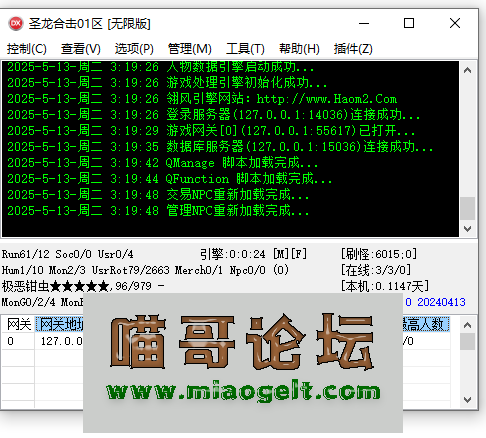Select the 127.0.0 gateway address cell
Screen dimensions: 486x438
pyautogui.click(x=59, y=341)
